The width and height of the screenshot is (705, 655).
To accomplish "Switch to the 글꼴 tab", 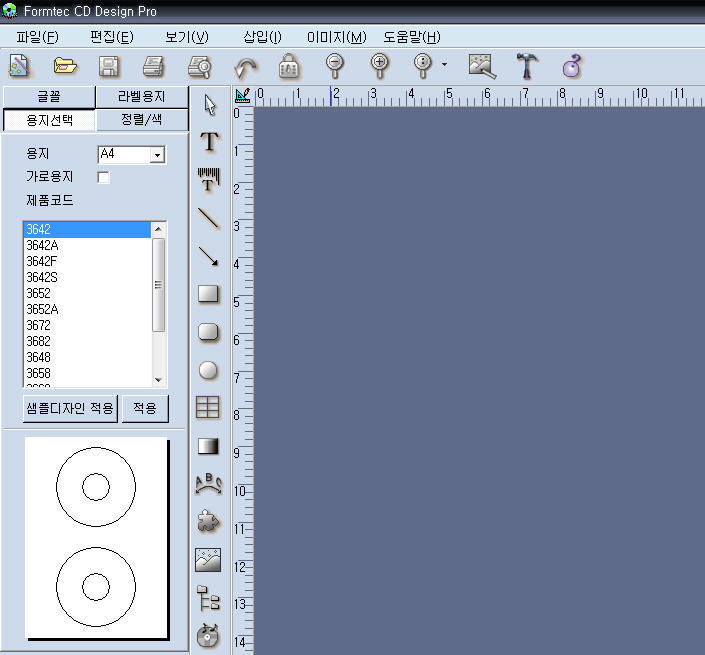I will pyautogui.click(x=49, y=97).
